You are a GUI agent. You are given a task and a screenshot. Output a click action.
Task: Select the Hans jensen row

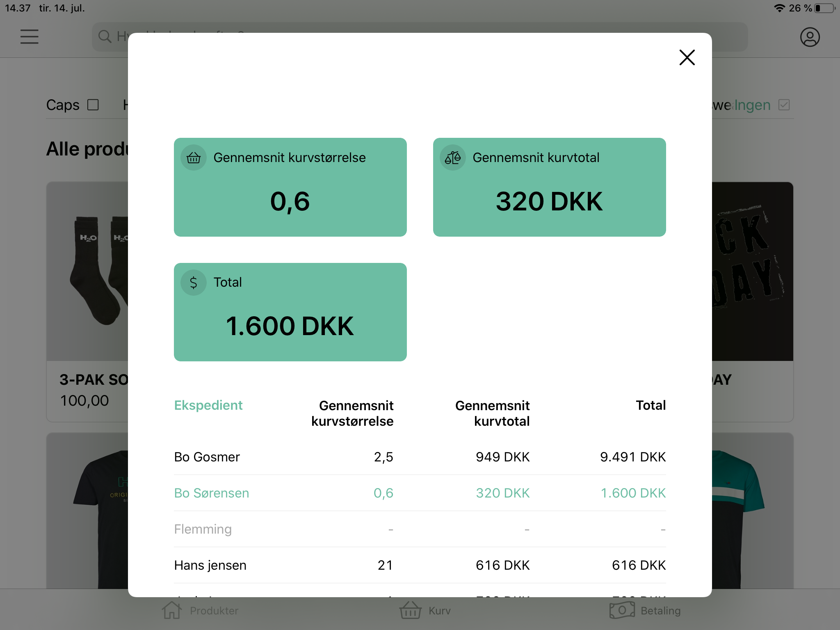click(210, 565)
